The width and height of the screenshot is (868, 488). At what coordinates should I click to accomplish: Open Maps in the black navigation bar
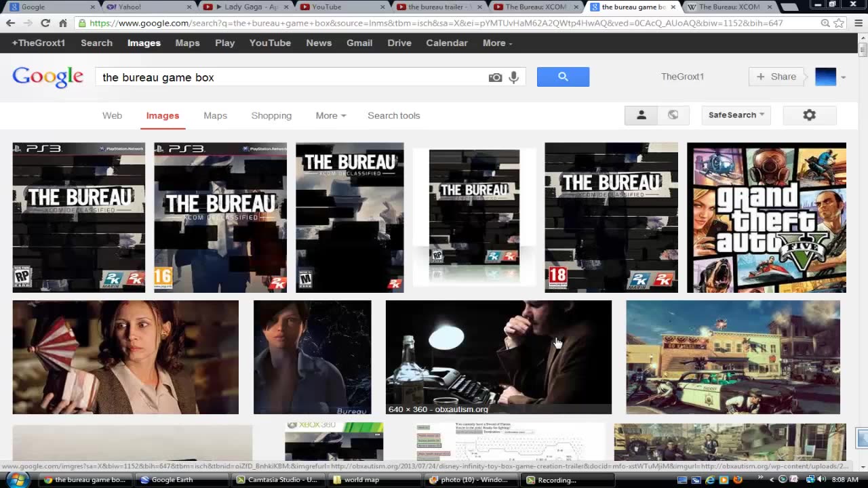tap(187, 43)
